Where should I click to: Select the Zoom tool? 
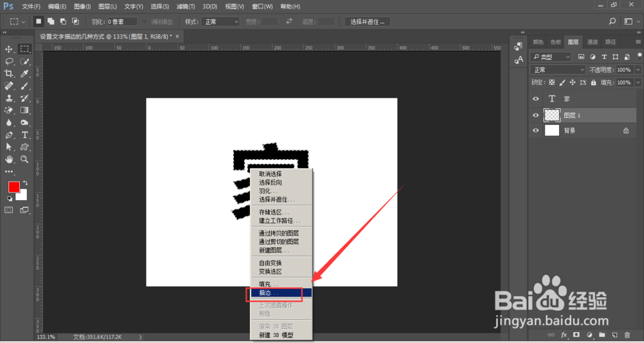24,159
